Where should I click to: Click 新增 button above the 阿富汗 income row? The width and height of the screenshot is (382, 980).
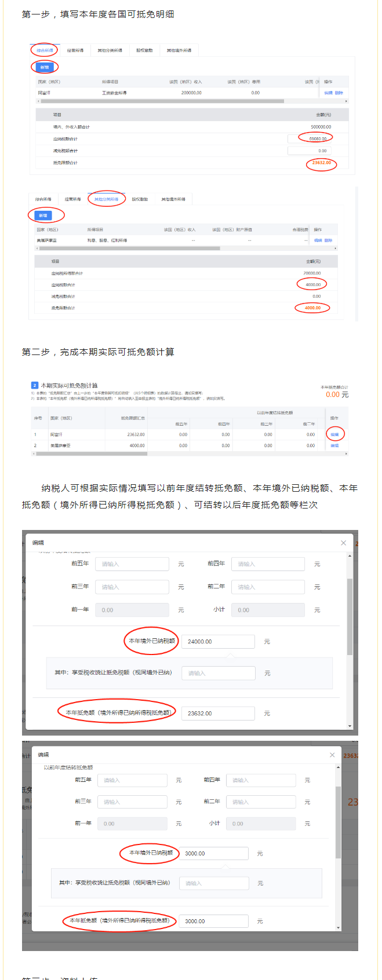point(44,67)
